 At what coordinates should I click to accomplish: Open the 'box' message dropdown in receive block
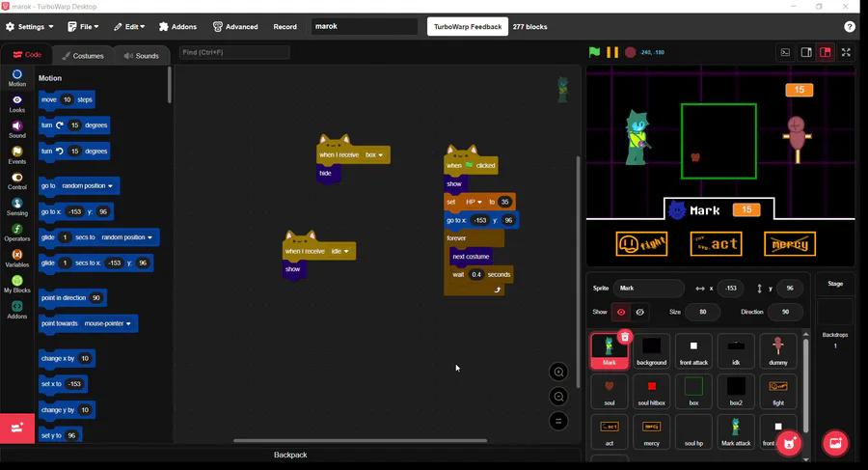click(x=374, y=155)
